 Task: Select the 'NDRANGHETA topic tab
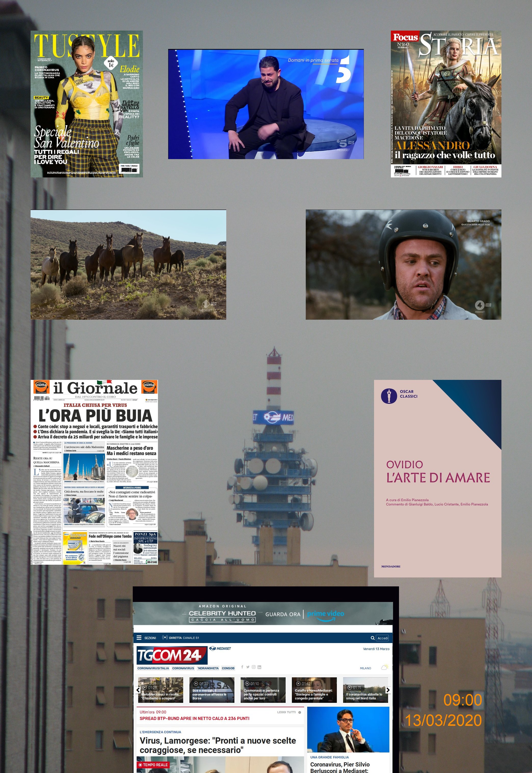coord(208,668)
